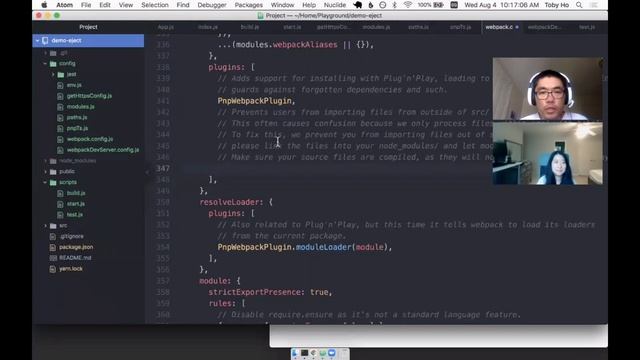
Task: Click the battery status icon
Action: pos(438,5)
